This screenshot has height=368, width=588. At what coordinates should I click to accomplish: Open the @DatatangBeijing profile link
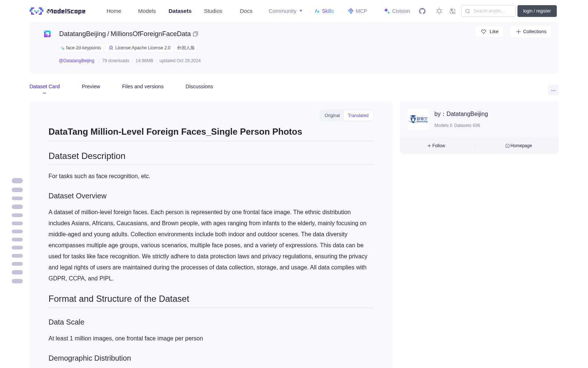[x=76, y=61]
